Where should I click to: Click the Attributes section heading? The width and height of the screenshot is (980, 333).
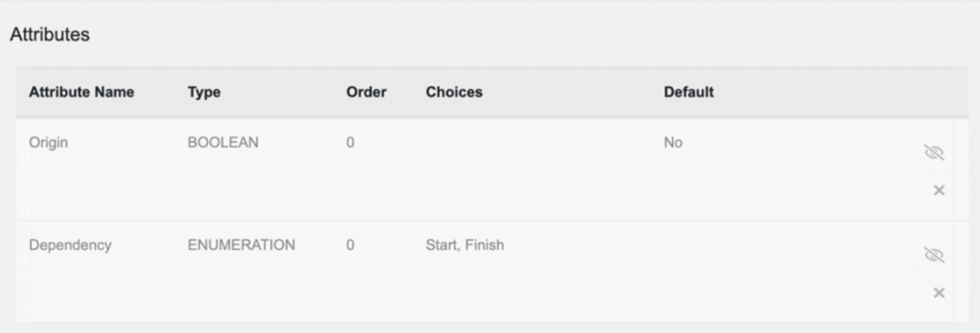pyautogui.click(x=50, y=35)
